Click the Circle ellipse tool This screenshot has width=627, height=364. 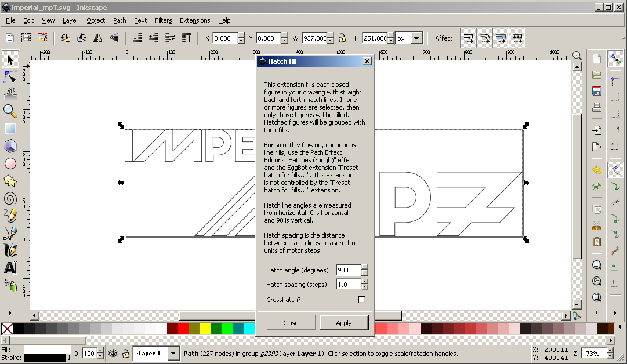click(x=10, y=163)
